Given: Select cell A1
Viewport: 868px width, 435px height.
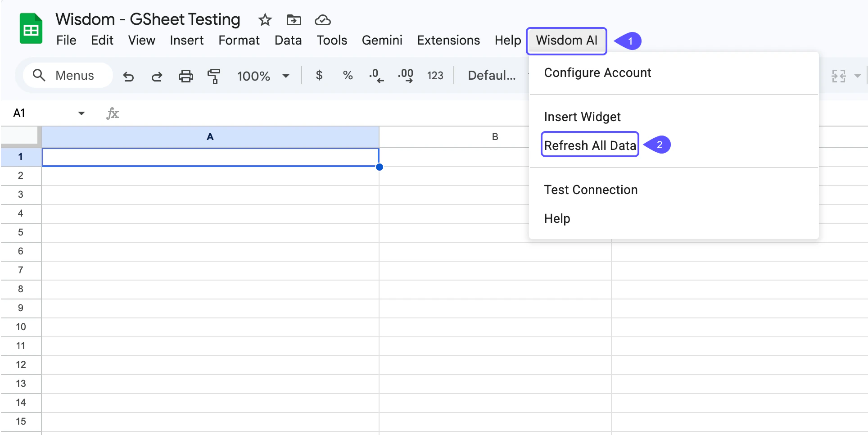Looking at the screenshot, I should click(x=210, y=157).
